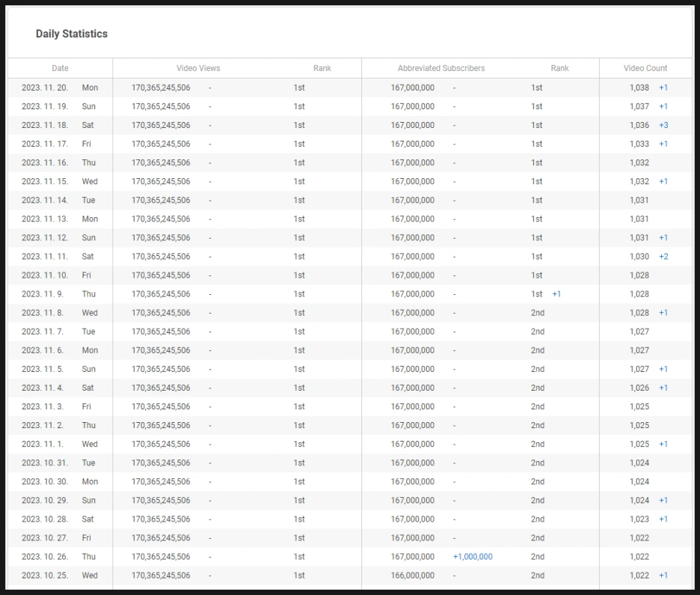Click the Mon weekday label for 2023. 11. 13.
Image resolution: width=700 pixels, height=595 pixels.
click(90, 219)
